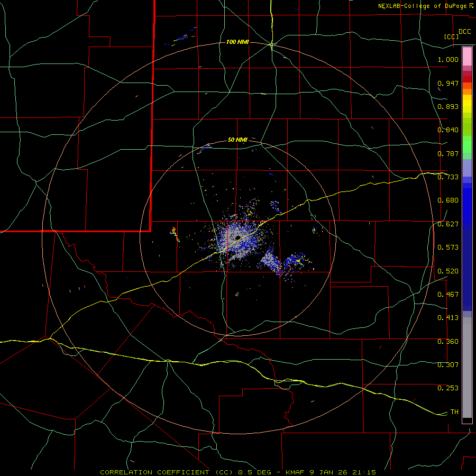This screenshot has width=476, height=476.
Task: Click the CORRELATION COEFFICIENT caption at bottom
Action: point(238,472)
